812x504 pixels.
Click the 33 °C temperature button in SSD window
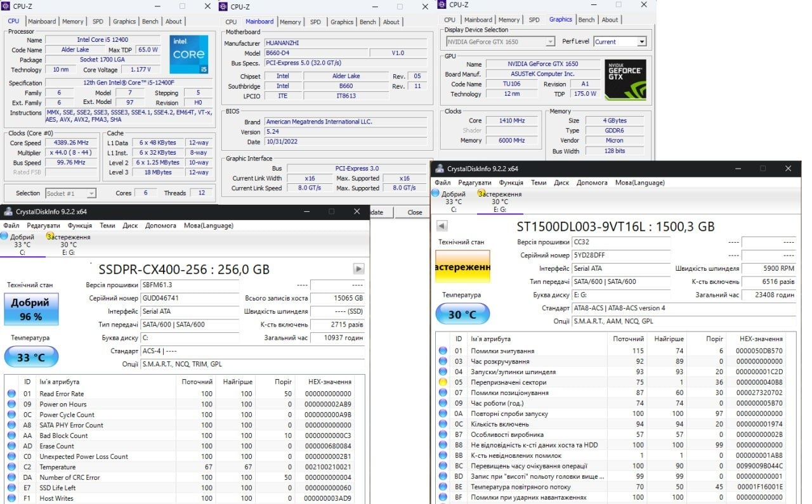point(31,357)
